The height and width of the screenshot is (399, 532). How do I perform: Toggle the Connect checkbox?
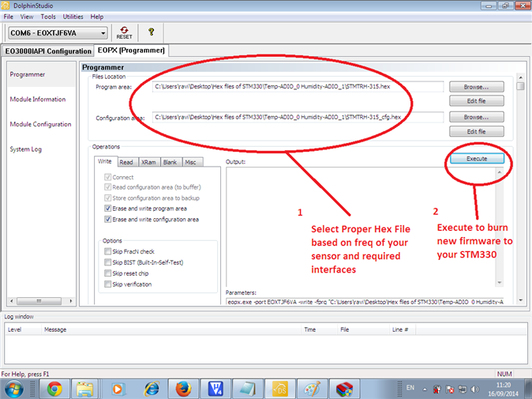coord(107,177)
